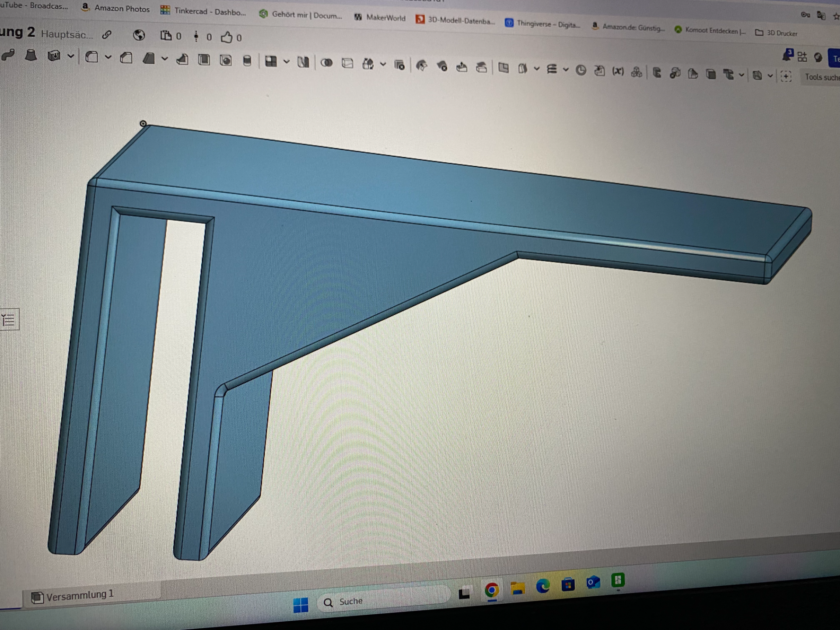
Task: Switch to the Versammlung 1 tab
Action: (x=73, y=596)
